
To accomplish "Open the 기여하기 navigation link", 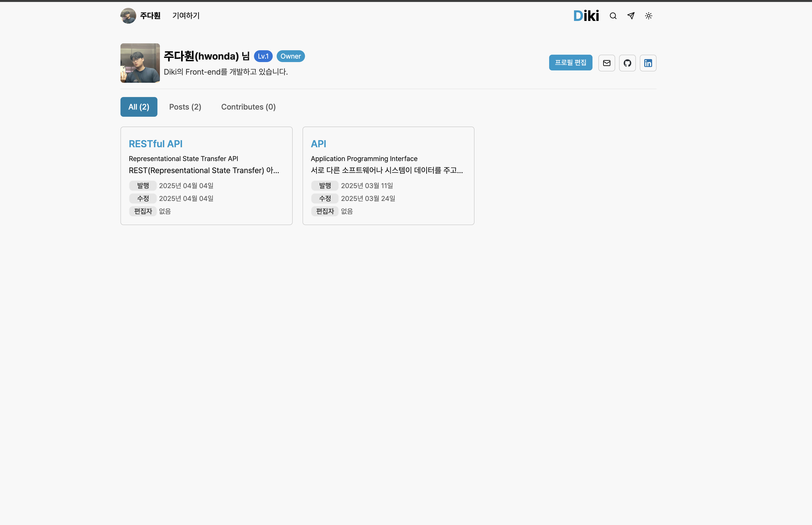I will click(x=186, y=16).
